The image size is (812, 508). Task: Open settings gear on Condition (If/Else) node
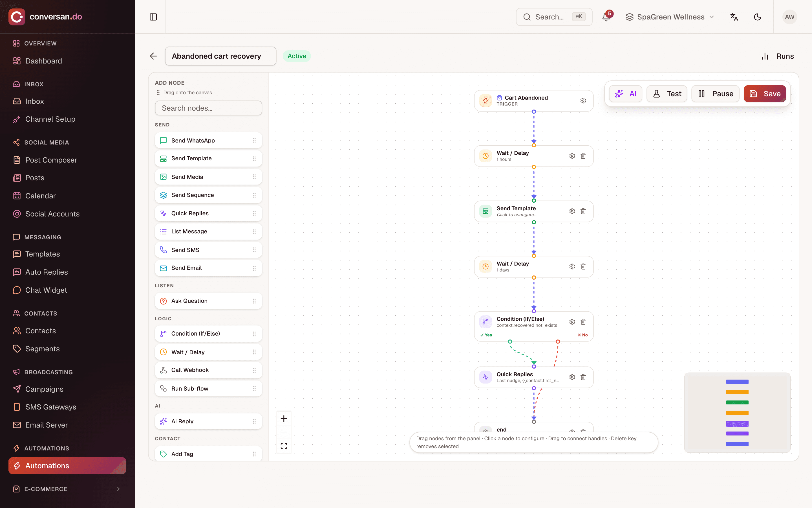point(572,321)
